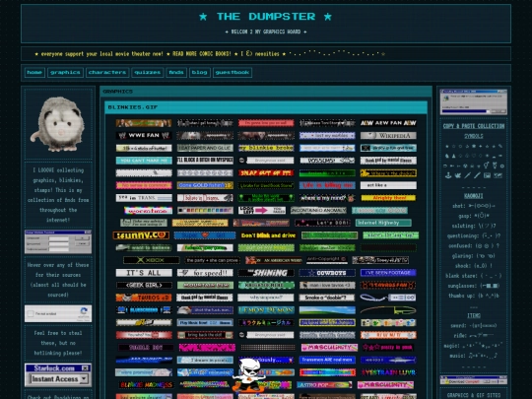Screen dimensions: 532x399
Task: Select the 'Internet Highway' blinkie
Action: (x=383, y=223)
